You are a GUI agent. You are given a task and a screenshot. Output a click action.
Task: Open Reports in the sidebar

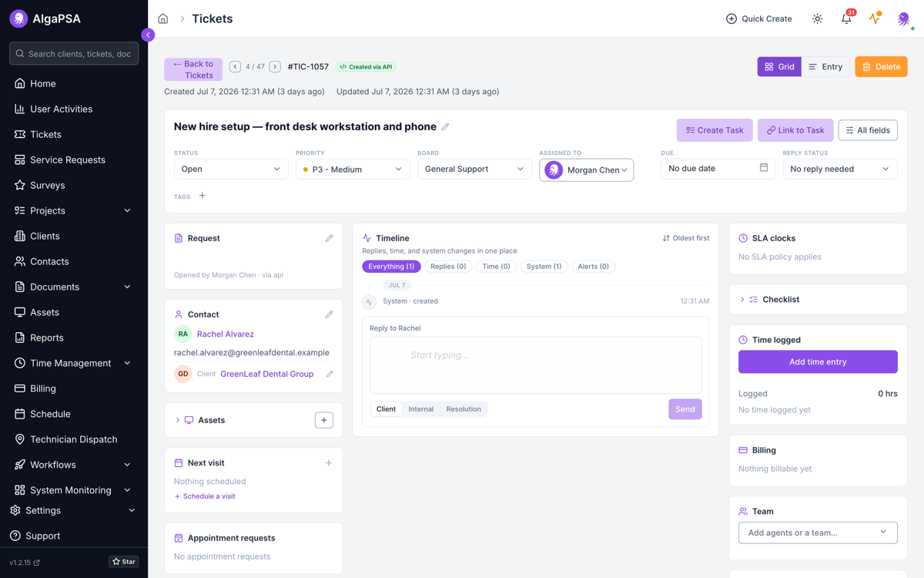tap(74, 338)
